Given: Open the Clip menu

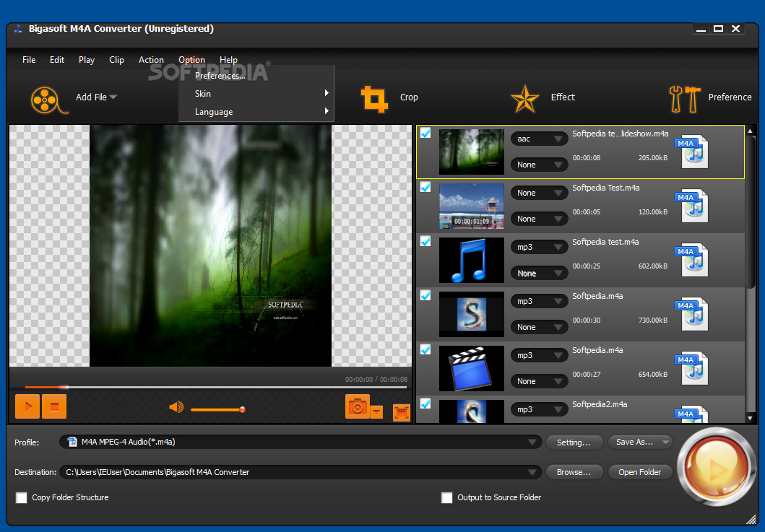Looking at the screenshot, I should (116, 59).
